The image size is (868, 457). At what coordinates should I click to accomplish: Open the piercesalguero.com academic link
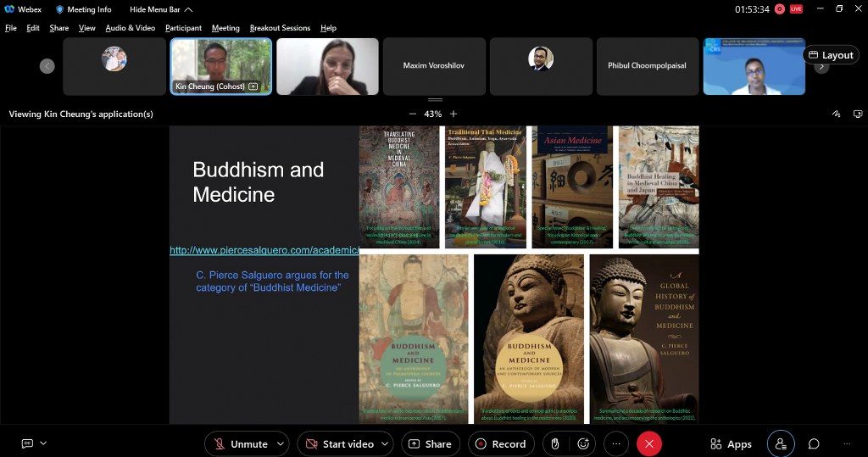[264, 250]
